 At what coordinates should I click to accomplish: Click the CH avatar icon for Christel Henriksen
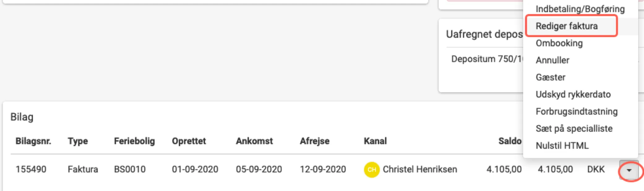pos(371,169)
